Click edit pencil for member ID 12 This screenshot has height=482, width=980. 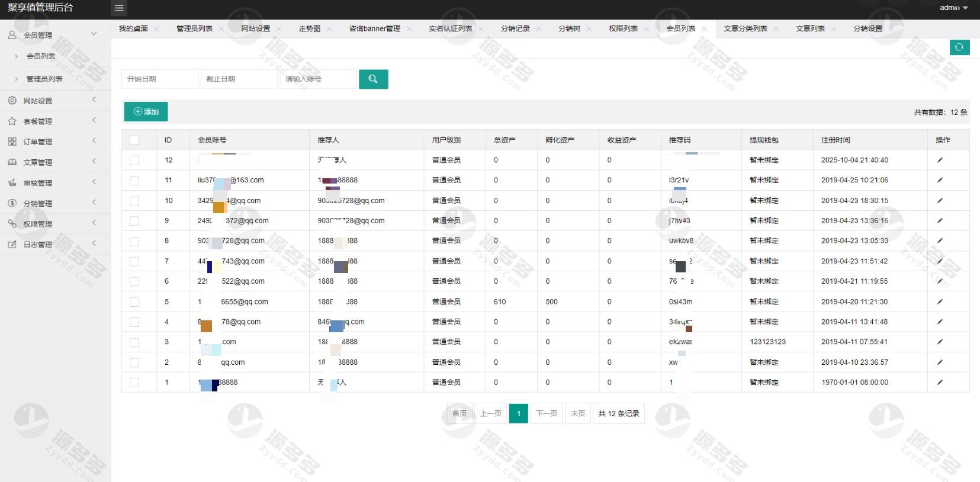click(x=940, y=160)
